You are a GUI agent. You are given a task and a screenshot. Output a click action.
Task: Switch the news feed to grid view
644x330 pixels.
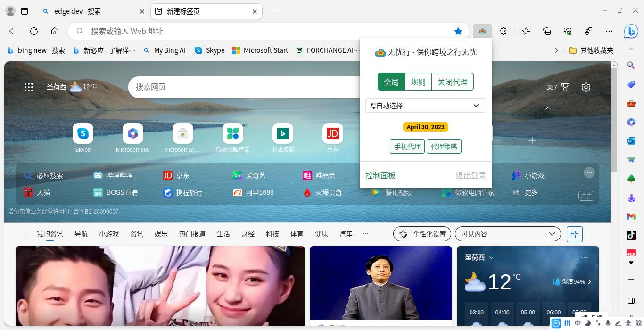[x=575, y=234]
